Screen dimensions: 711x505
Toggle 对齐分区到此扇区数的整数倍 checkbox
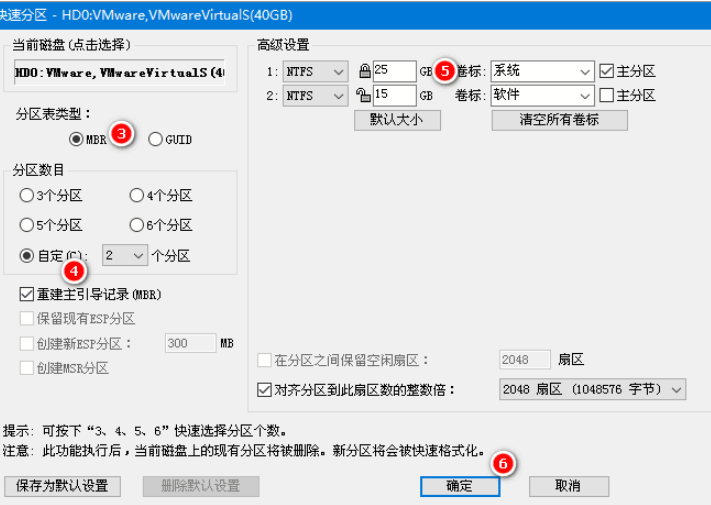[264, 389]
